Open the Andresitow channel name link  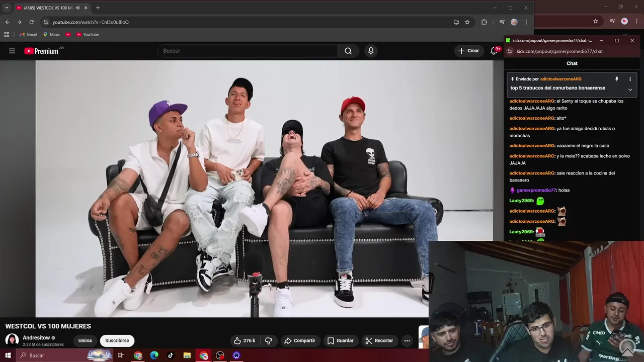coord(36,338)
